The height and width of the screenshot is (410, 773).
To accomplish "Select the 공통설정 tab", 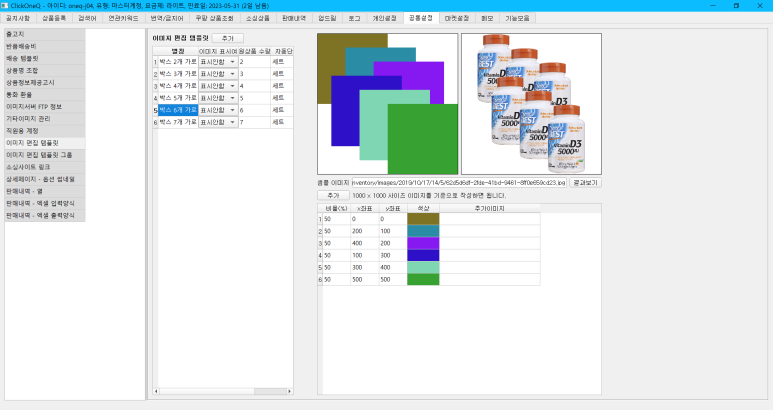I will (x=421, y=18).
